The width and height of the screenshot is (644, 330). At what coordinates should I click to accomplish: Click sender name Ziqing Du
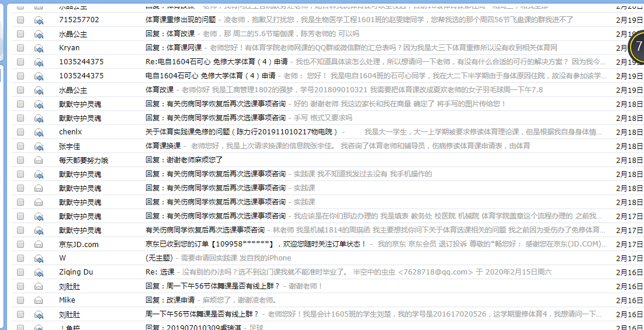76,272
